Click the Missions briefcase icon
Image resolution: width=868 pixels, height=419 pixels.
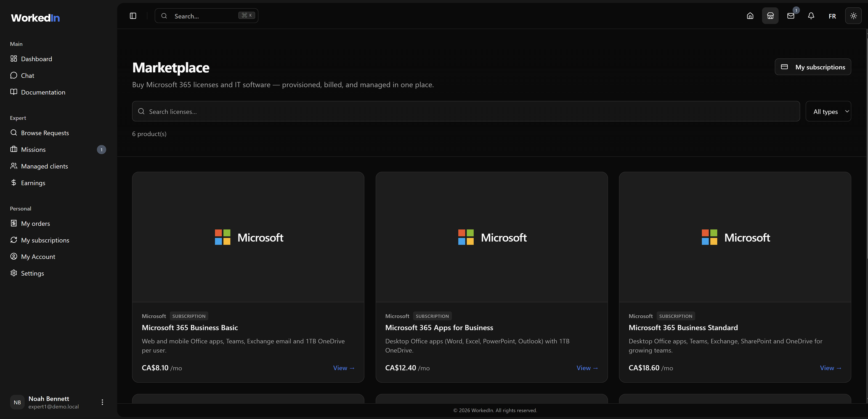pyautogui.click(x=13, y=149)
